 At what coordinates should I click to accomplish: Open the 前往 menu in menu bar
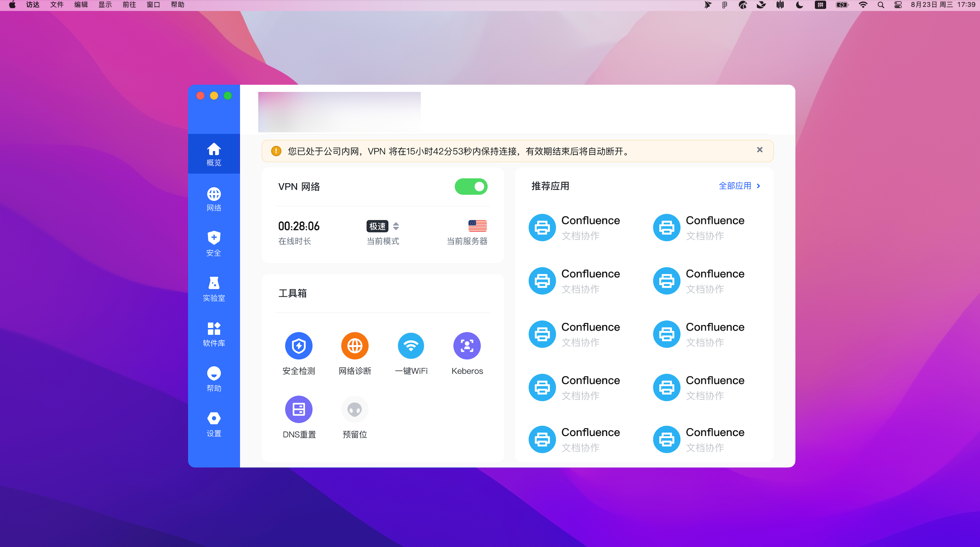[x=129, y=5]
